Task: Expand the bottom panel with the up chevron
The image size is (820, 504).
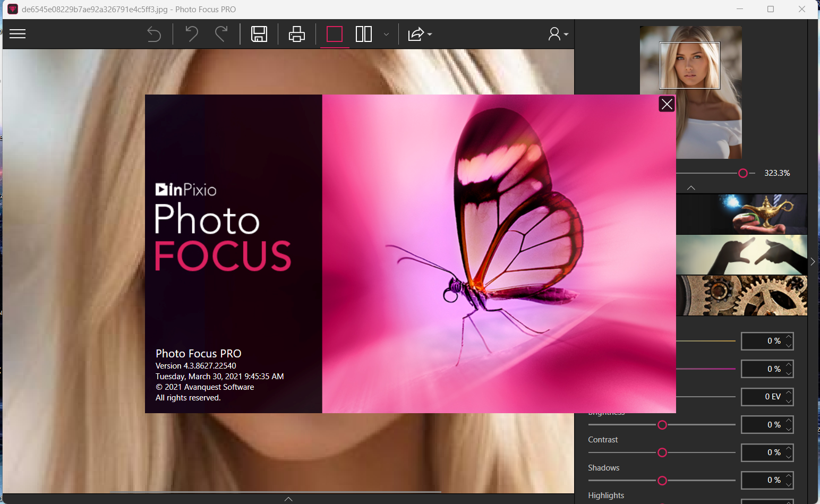Action: point(288,499)
